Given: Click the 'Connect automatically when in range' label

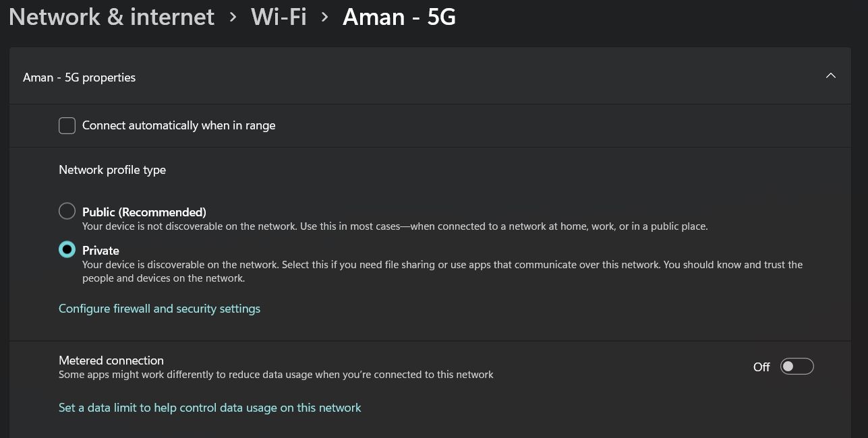Looking at the screenshot, I should coord(179,125).
